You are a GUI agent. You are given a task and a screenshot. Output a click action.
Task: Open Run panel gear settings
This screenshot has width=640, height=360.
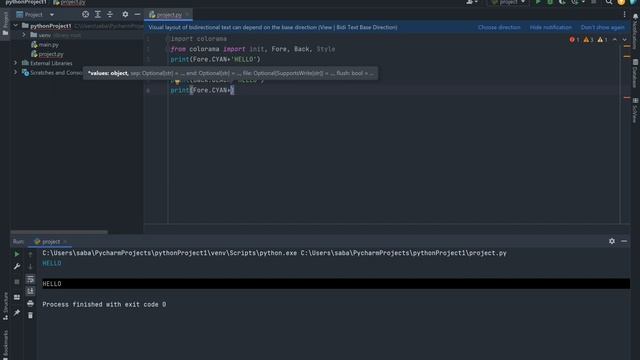(612, 241)
